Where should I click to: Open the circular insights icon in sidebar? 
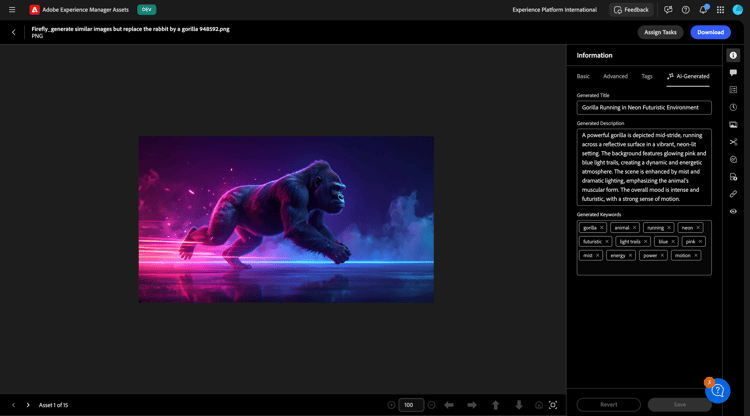pos(733,159)
